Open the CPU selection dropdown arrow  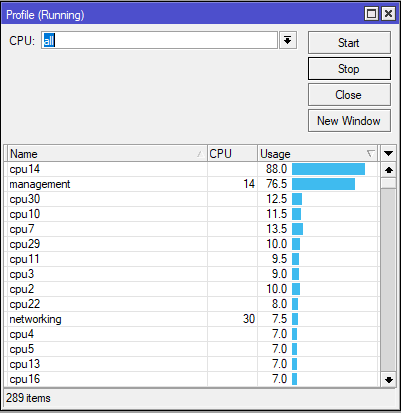pos(288,40)
